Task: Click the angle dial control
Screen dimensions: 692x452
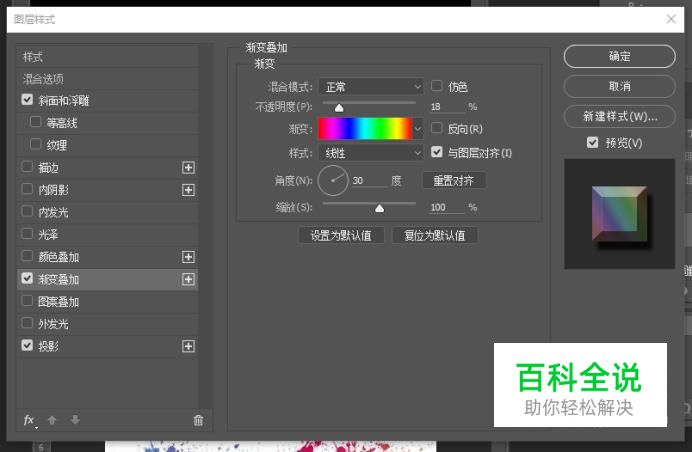Action: click(333, 181)
